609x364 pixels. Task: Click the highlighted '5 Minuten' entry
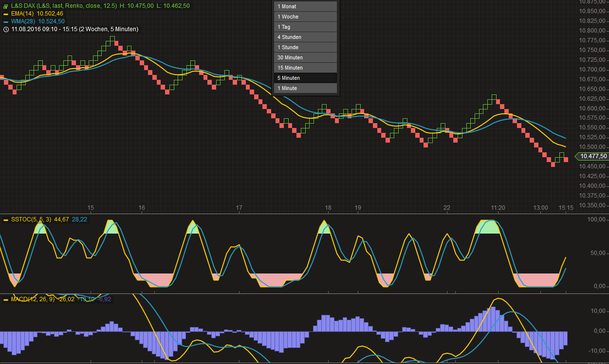(305, 78)
